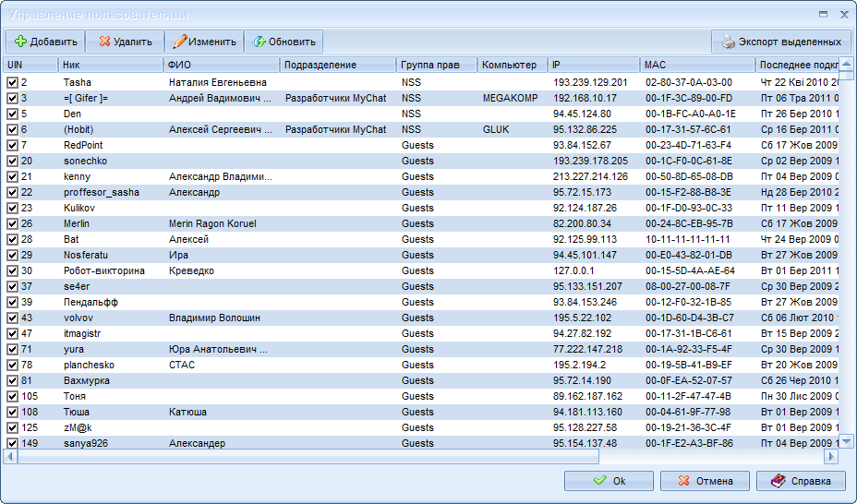The height and width of the screenshot is (504, 857).
Task: Click NSS group in Den's row
Action: point(411,114)
